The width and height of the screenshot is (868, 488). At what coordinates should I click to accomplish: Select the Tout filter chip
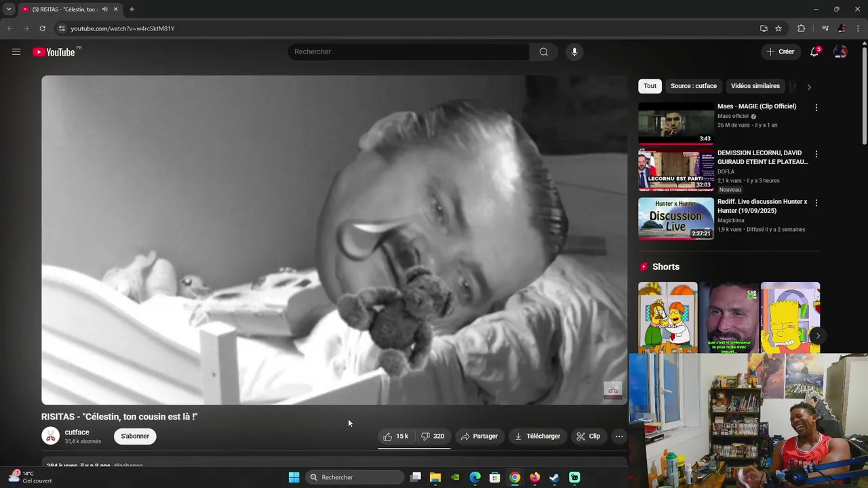coord(650,86)
